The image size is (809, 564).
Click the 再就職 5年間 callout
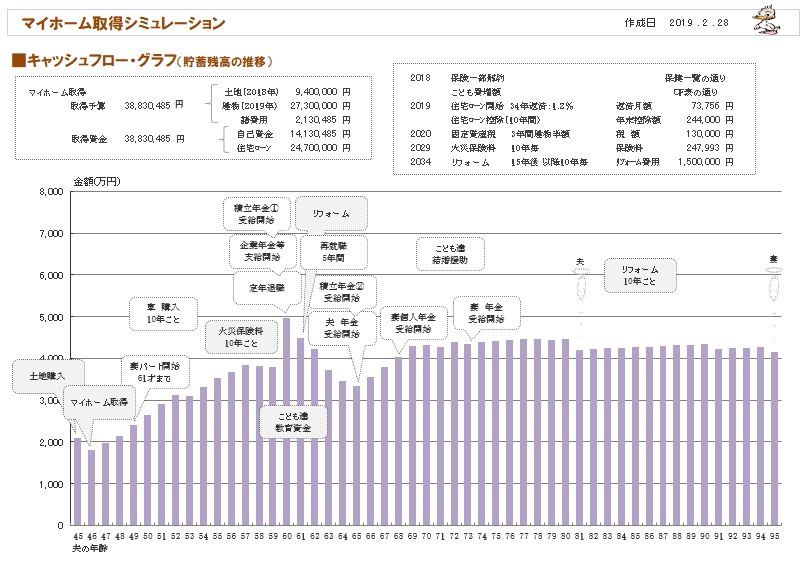tap(333, 251)
